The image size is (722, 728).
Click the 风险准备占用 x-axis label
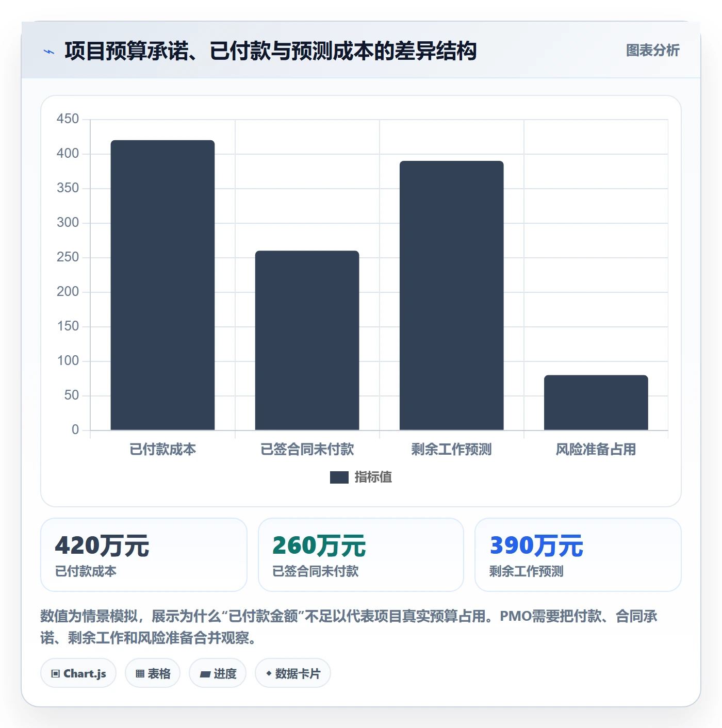[x=596, y=450]
